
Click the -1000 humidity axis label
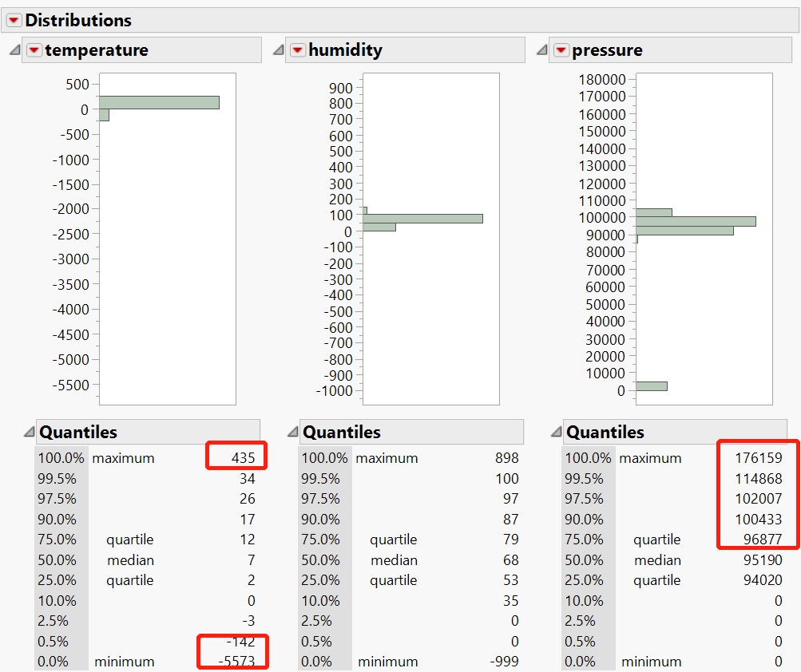[335, 391]
